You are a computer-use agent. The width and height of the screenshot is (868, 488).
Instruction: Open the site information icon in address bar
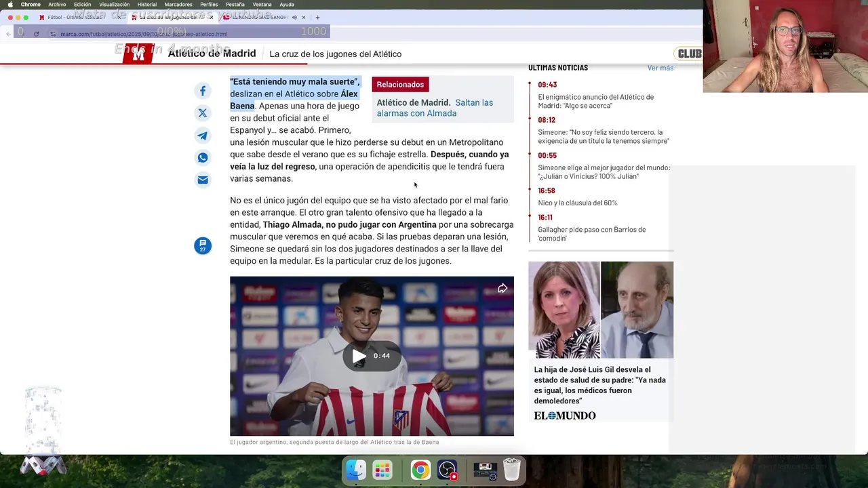pos(53,34)
